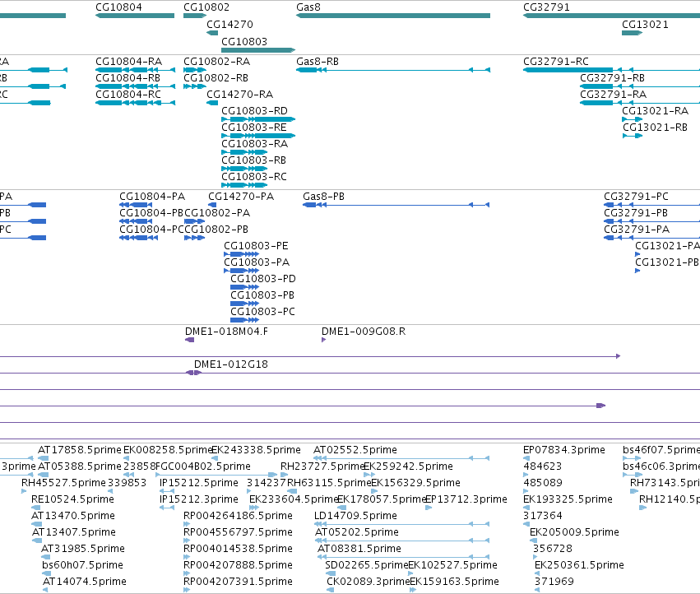
Task: Select transcript CG10803-RE label
Action: click(x=254, y=128)
